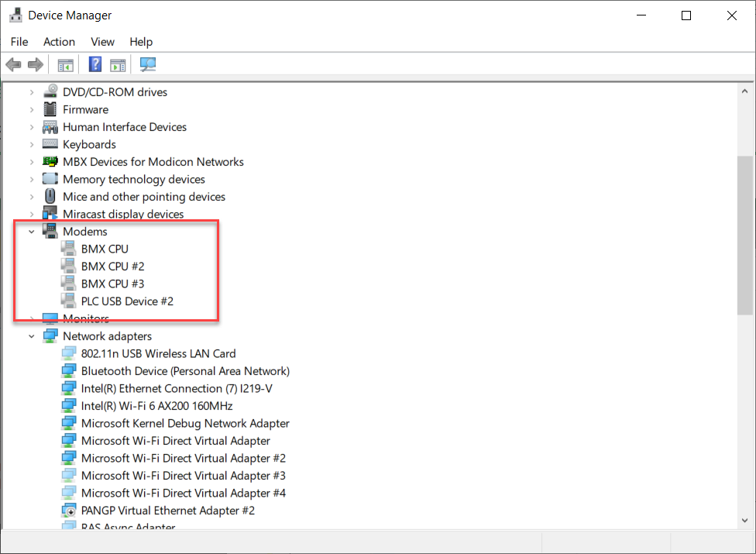Viewport: 756px width, 554px height.
Task: Expand Memory technology devices category
Action: tap(32, 179)
